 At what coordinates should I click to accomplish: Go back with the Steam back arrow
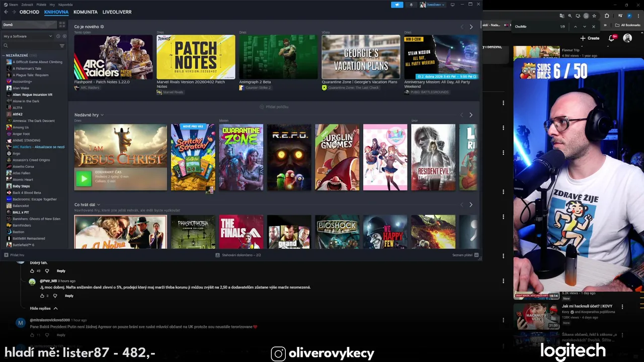[6, 12]
